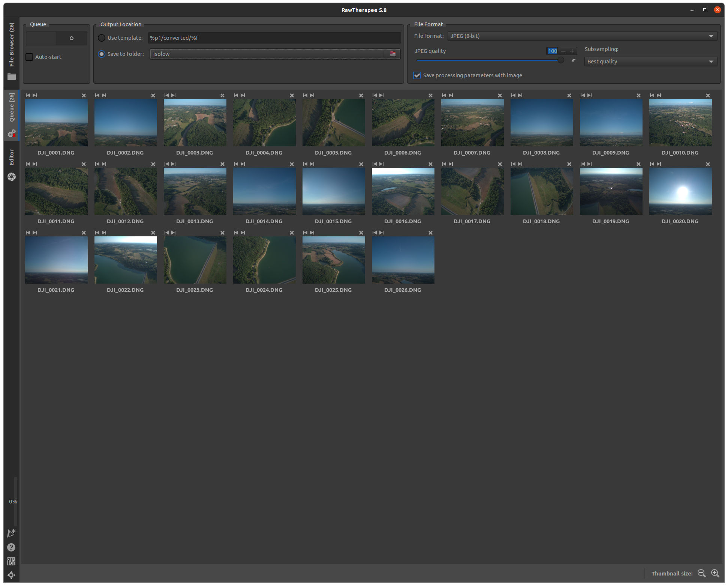Remove DJI_0026.DNG from the queue
This screenshot has height=586, width=728.
click(x=430, y=233)
